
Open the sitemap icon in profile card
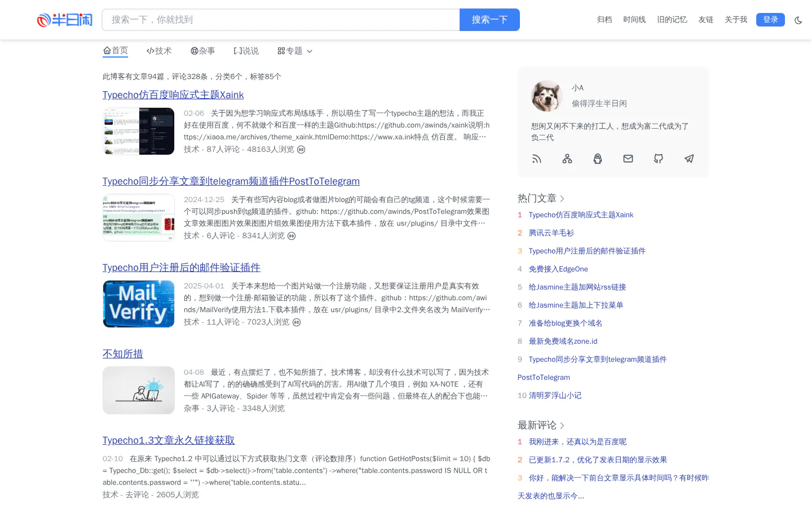point(567,159)
